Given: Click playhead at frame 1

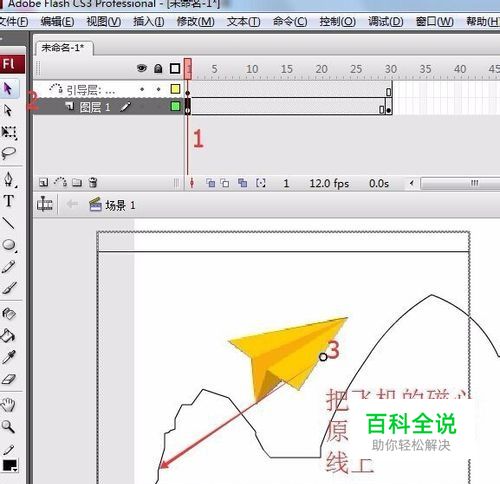Looking at the screenshot, I should pos(188,69).
